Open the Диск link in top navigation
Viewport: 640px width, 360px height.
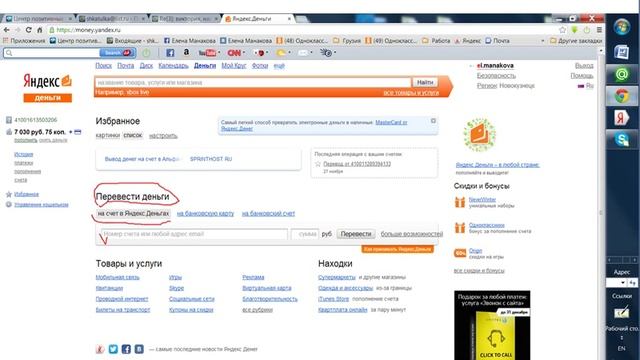pyautogui.click(x=146, y=66)
